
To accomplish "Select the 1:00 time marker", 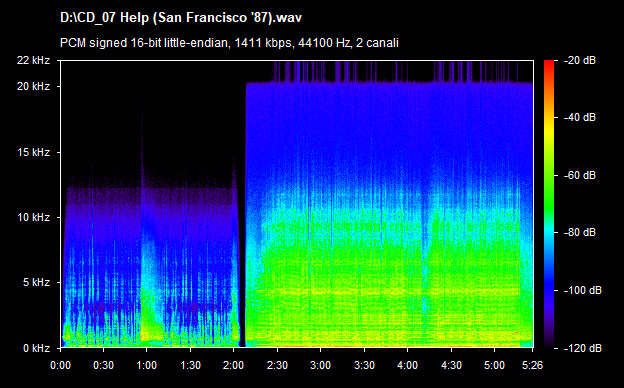I will [x=147, y=365].
